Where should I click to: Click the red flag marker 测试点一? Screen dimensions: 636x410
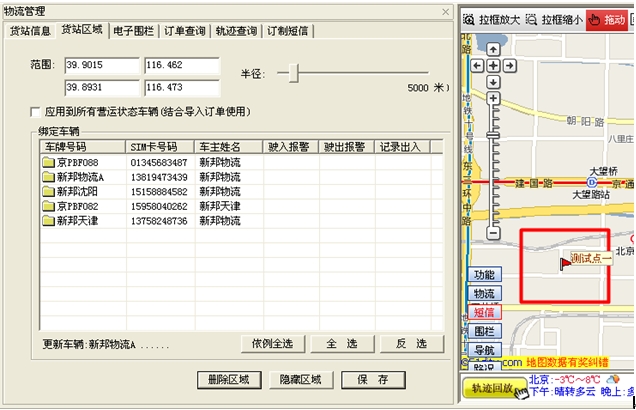[566, 262]
